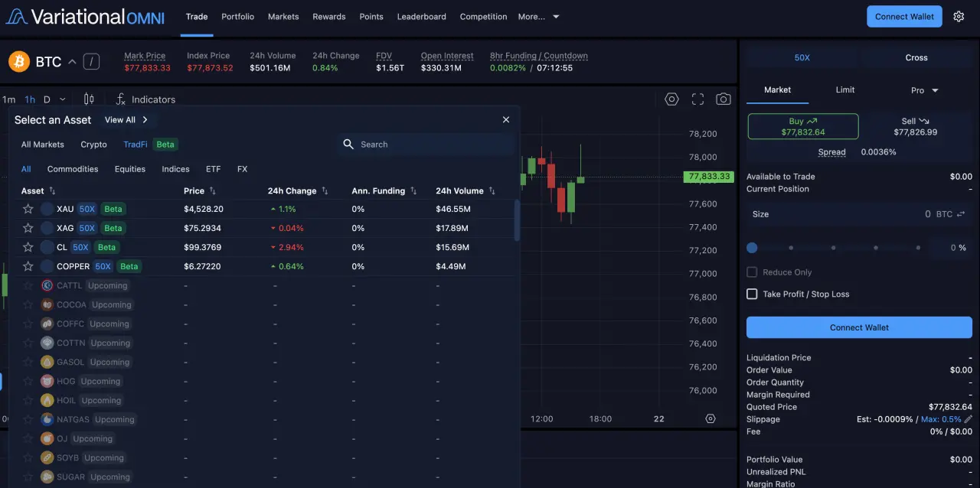The width and height of the screenshot is (980, 488).
Task: Open the settings gear icon
Action: [x=959, y=16]
